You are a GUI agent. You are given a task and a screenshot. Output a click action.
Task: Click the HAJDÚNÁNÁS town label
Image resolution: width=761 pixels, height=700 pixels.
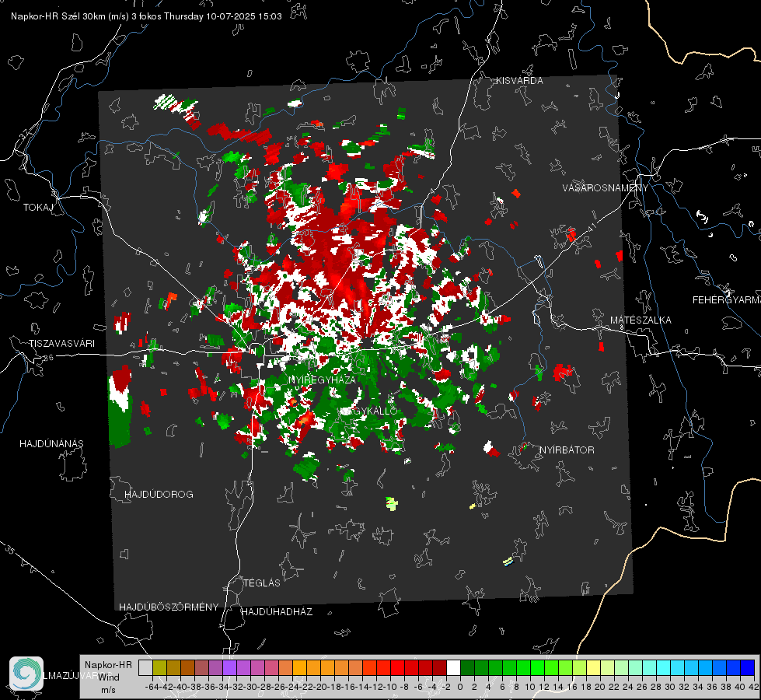tap(51, 443)
